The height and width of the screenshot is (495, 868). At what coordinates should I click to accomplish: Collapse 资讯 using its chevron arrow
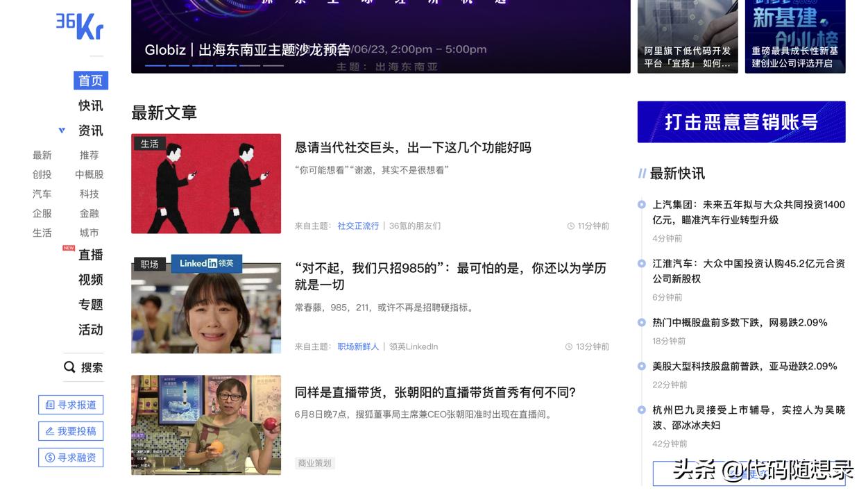click(x=61, y=130)
